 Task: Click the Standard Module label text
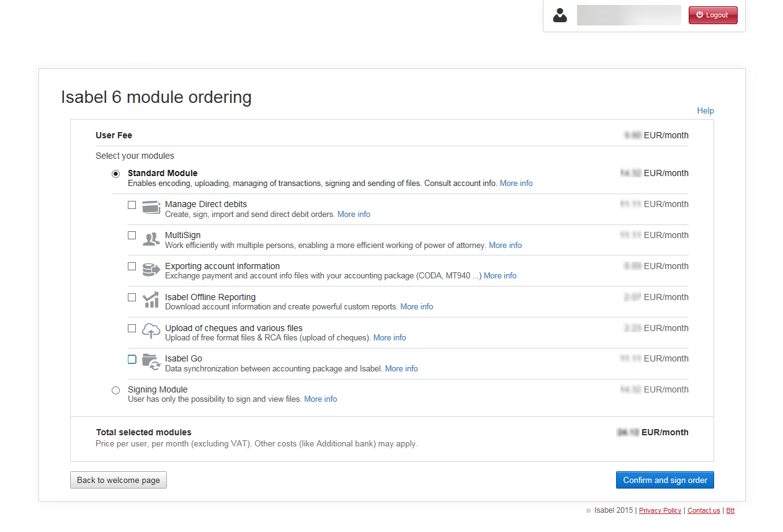163,173
